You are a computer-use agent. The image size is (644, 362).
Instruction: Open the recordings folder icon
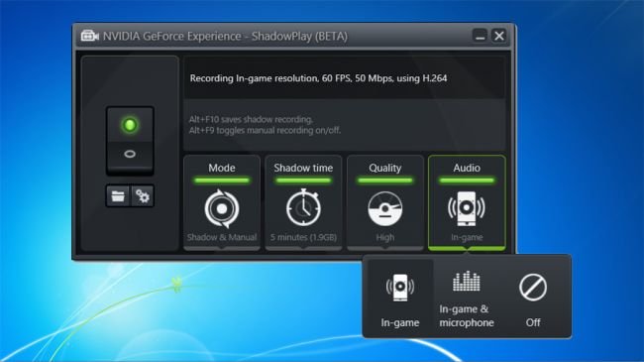coord(118,196)
